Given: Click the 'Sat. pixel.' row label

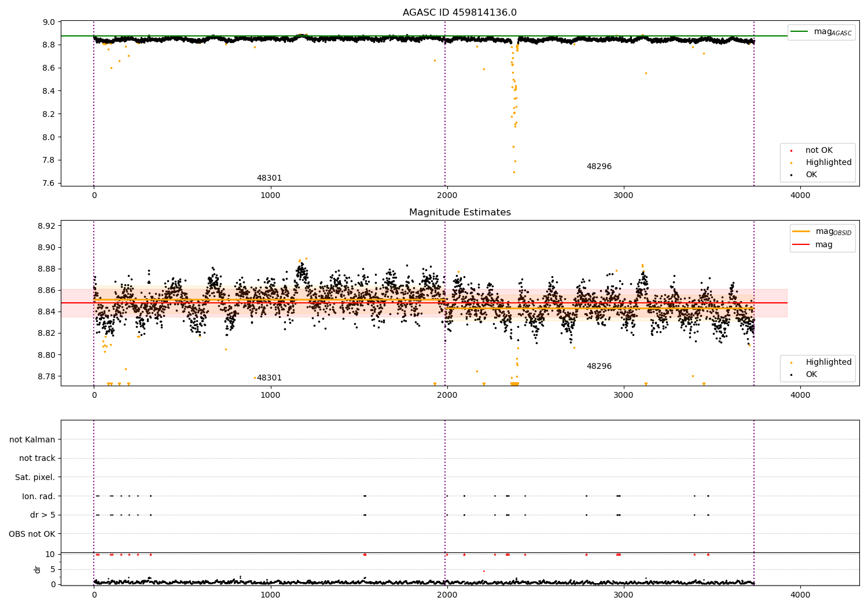Looking at the screenshot, I should click(x=35, y=478).
